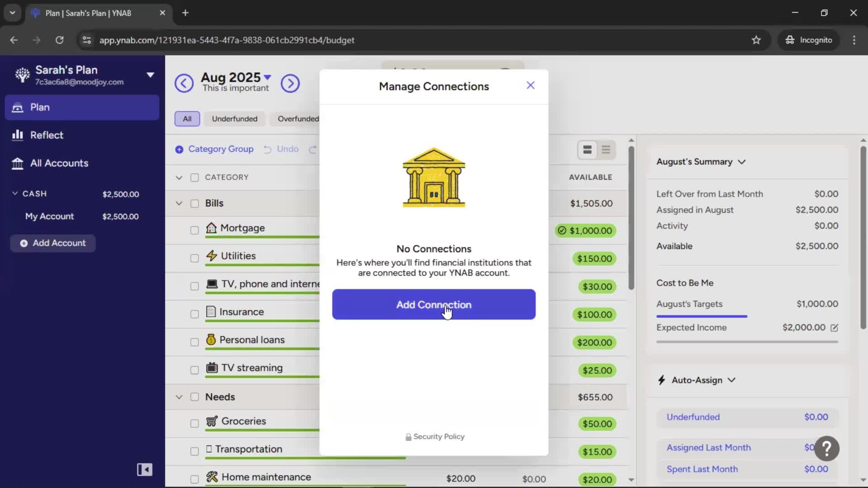Image resolution: width=868 pixels, height=488 pixels.
Task: Open the help question mark button
Action: coord(826,448)
